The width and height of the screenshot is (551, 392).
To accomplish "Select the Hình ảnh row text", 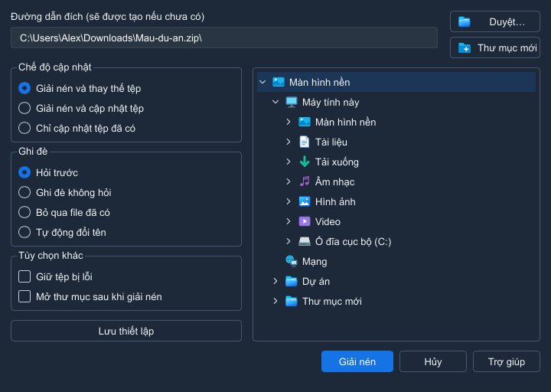I will coord(335,202).
